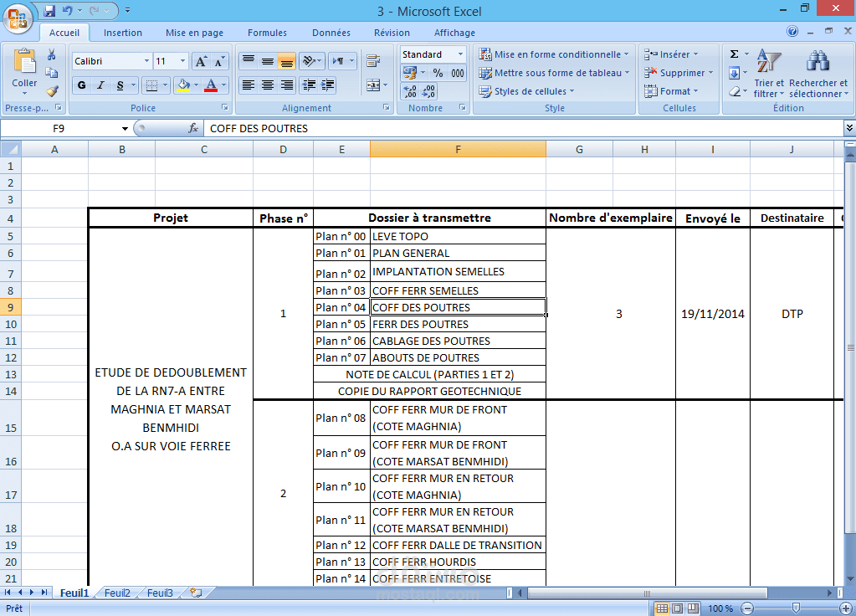Click the Copy icon under Cut

tap(51, 73)
